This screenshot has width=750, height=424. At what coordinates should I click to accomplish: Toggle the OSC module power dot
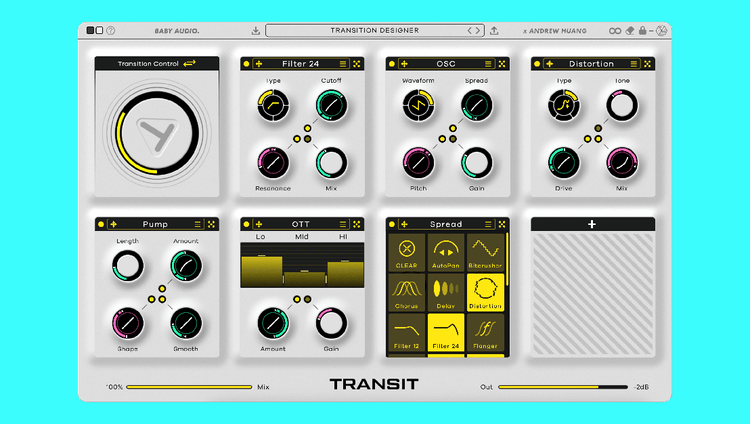(392, 64)
